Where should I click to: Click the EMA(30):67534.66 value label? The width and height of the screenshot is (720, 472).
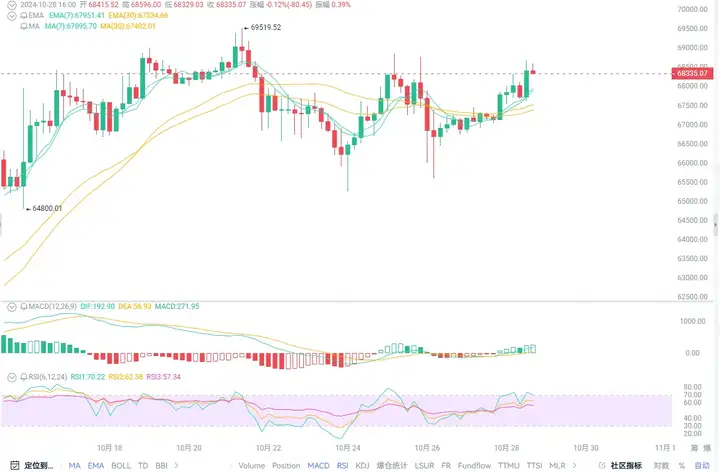tap(138, 16)
